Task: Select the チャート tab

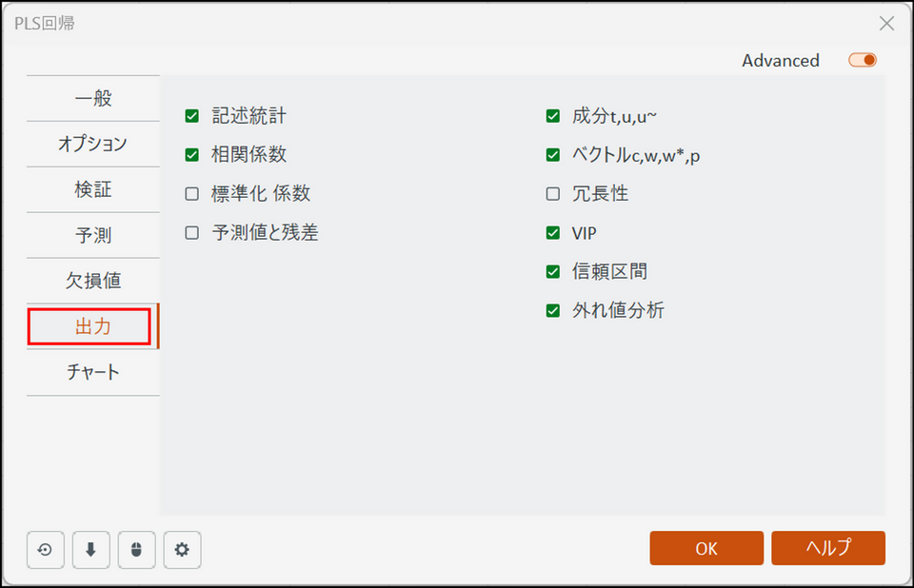Action: [x=93, y=372]
